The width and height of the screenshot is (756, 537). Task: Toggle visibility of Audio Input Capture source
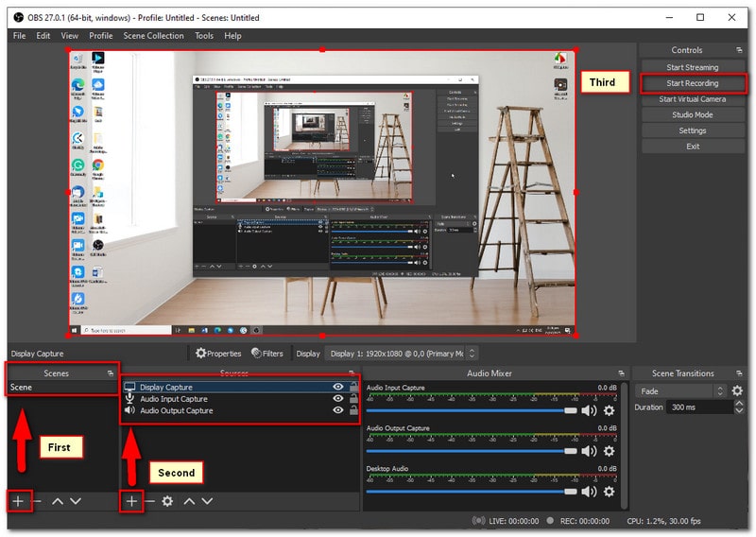[x=337, y=399]
